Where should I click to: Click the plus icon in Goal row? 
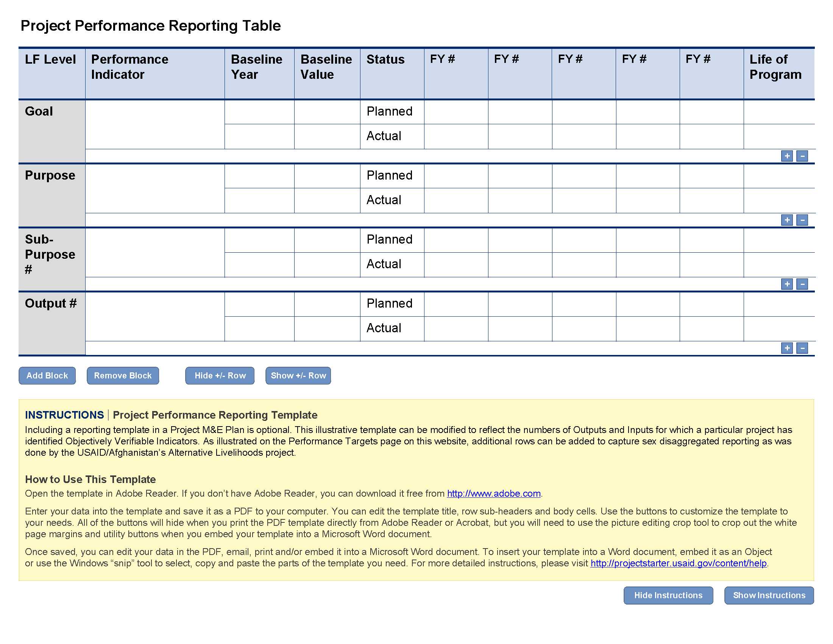[x=785, y=157]
